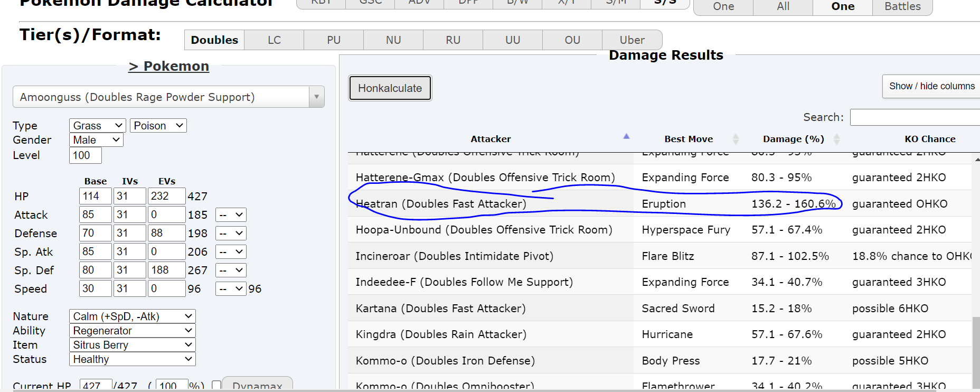Focus the Search input field
This screenshot has height=392, width=980.
point(915,117)
